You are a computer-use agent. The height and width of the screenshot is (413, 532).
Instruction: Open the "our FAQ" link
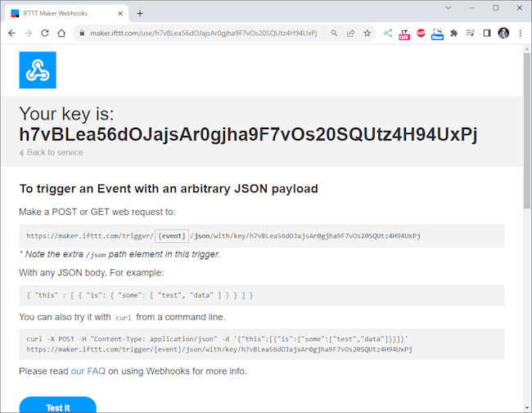coord(88,371)
